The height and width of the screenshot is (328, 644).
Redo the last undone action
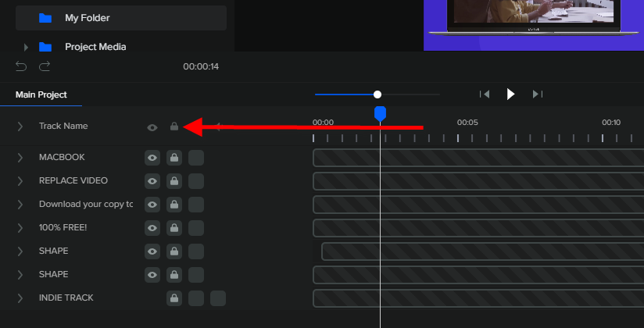click(45, 66)
